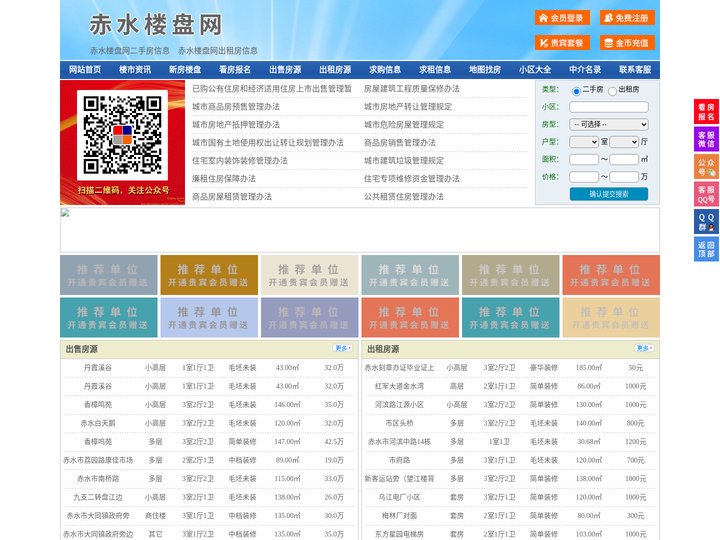Click the 确认提交搜索 button
Image resolution: width=720 pixels, height=540 pixels.
pyautogui.click(x=609, y=194)
